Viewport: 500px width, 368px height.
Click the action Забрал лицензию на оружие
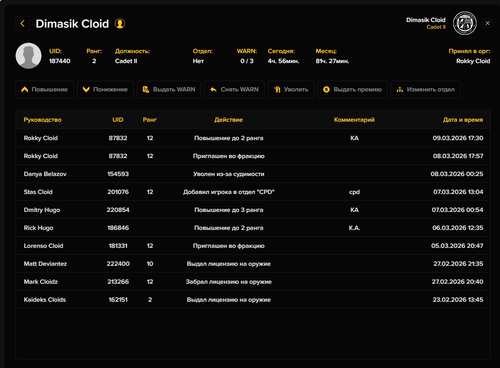click(229, 282)
